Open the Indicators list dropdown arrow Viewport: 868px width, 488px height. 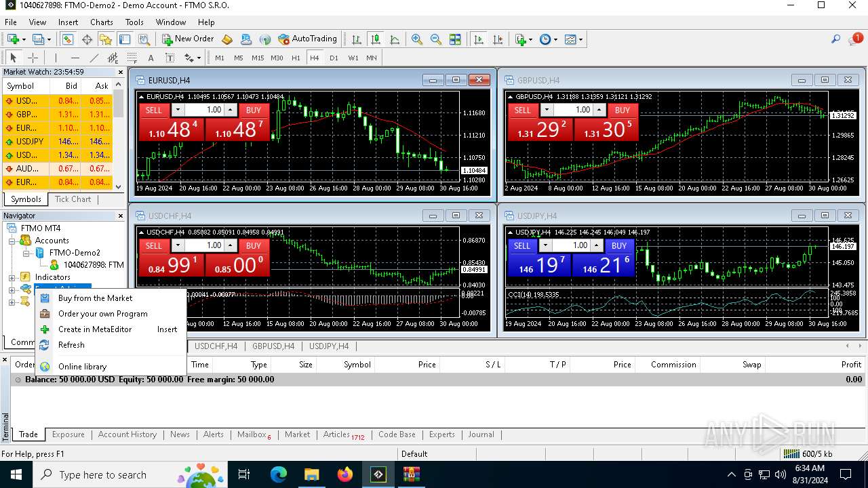coord(530,39)
